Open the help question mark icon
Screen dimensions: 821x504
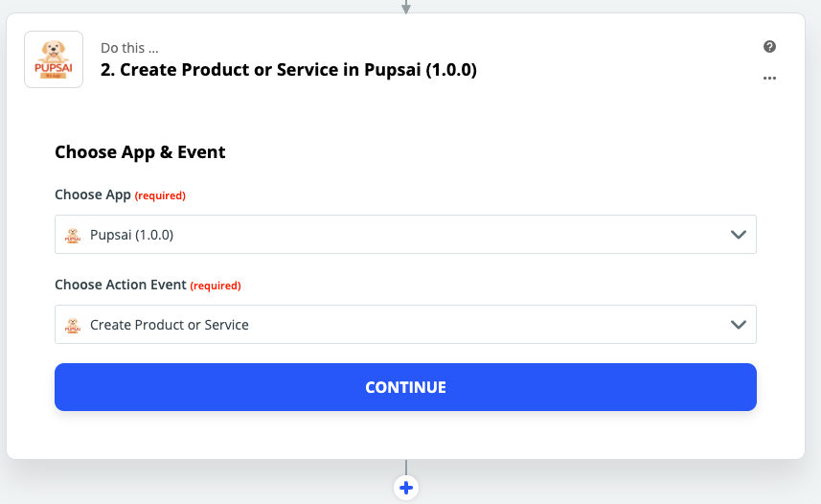point(769,47)
